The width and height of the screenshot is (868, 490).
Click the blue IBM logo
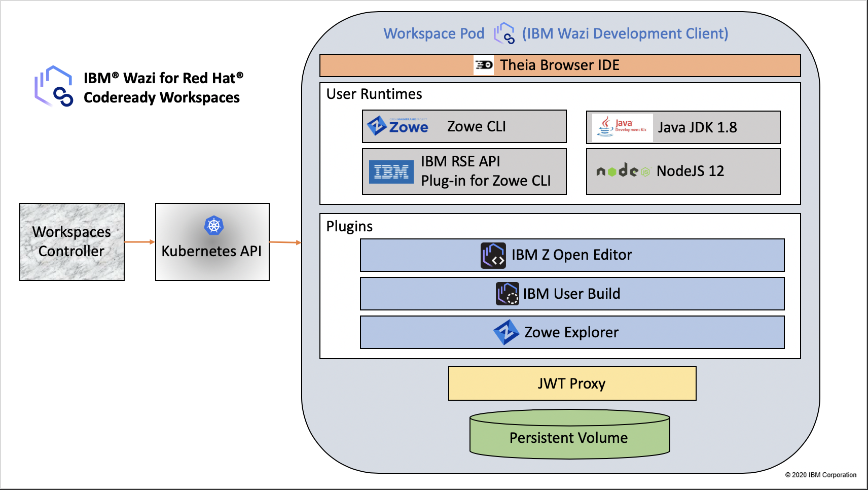point(391,172)
